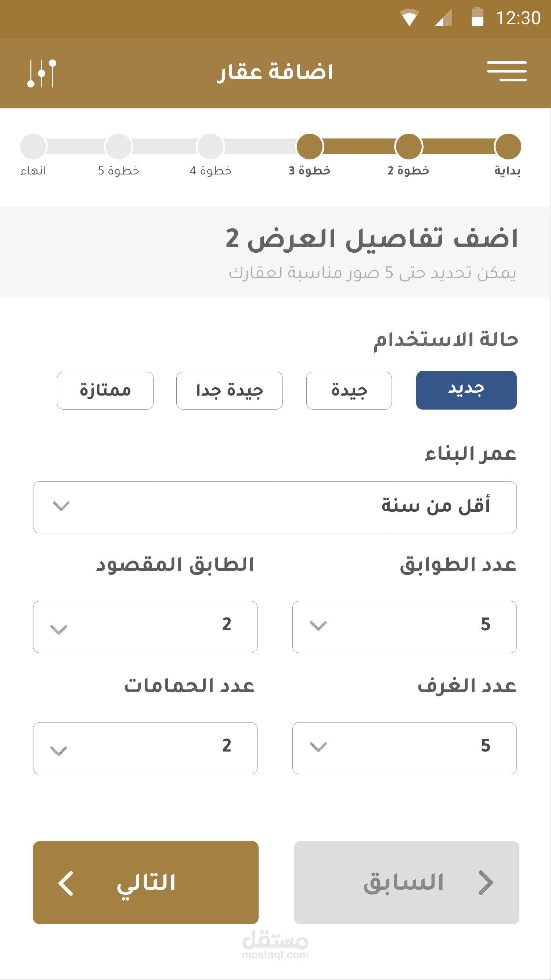Tap the filter sliders icon in header
Viewport: 551px width, 980px height.
point(42,73)
